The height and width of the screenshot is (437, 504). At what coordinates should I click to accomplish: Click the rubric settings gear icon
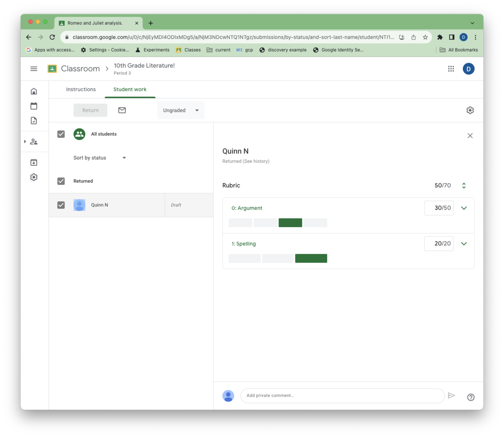[x=470, y=110]
